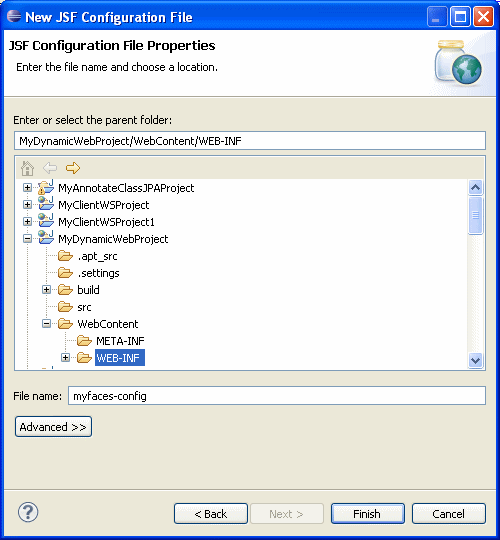This screenshot has height=540, width=500.
Task: Click the MyClientWSProject1 project icon
Action: click(46, 221)
